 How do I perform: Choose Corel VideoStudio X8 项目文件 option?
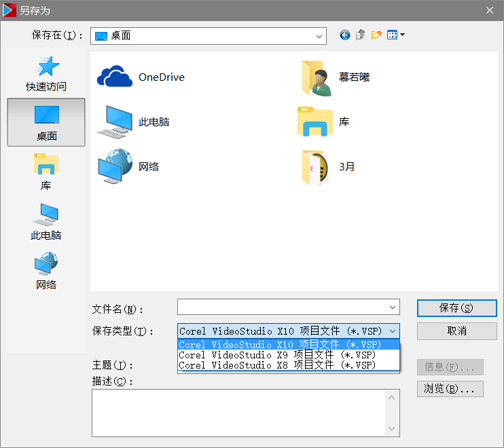click(288, 365)
